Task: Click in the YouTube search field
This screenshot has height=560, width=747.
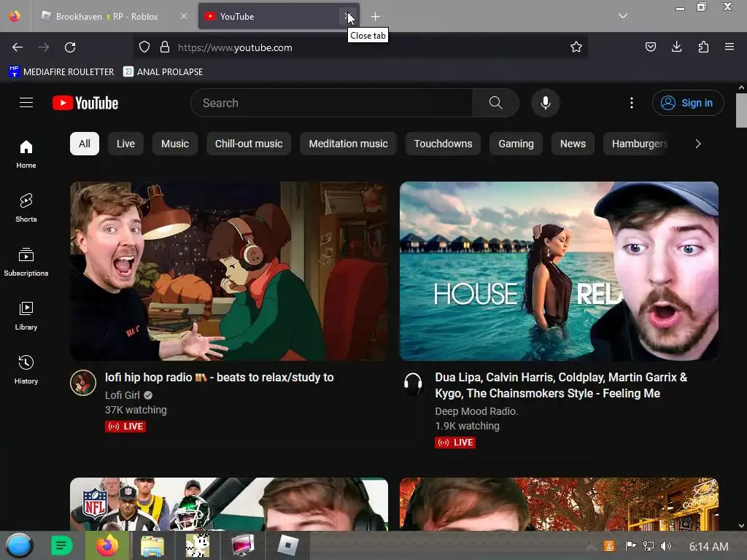Action: coord(333,103)
